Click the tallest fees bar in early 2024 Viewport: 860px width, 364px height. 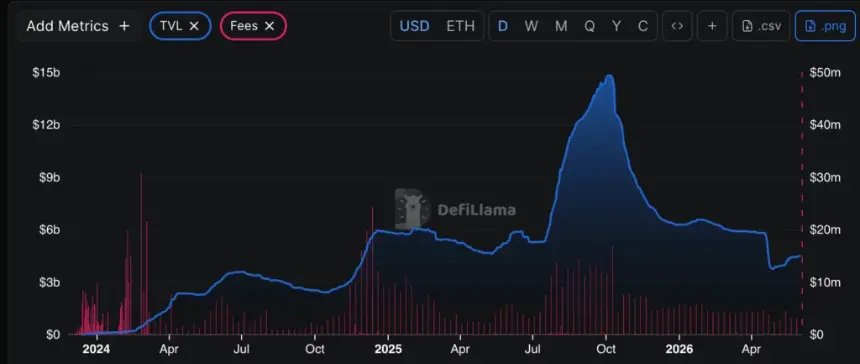141,253
